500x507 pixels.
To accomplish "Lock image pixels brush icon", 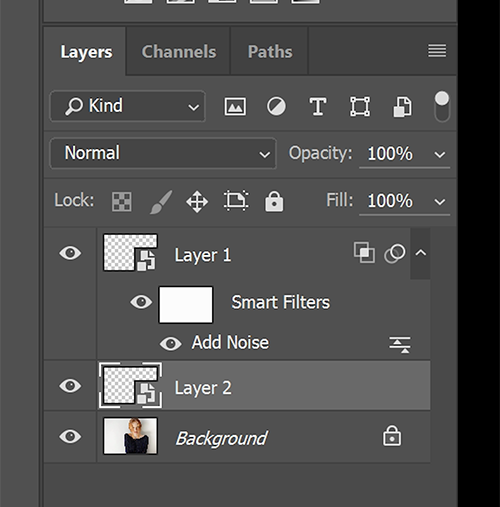I will pyautogui.click(x=161, y=202).
